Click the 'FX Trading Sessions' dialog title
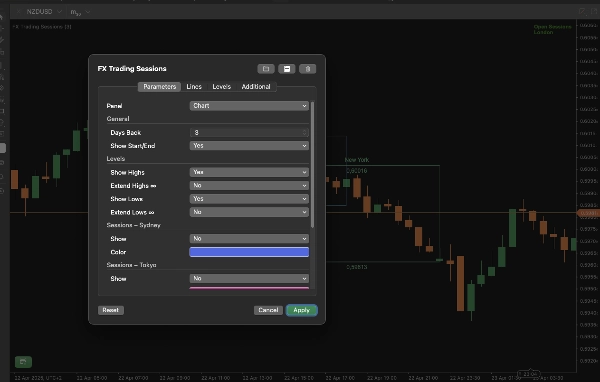The image size is (600, 382). [132, 69]
